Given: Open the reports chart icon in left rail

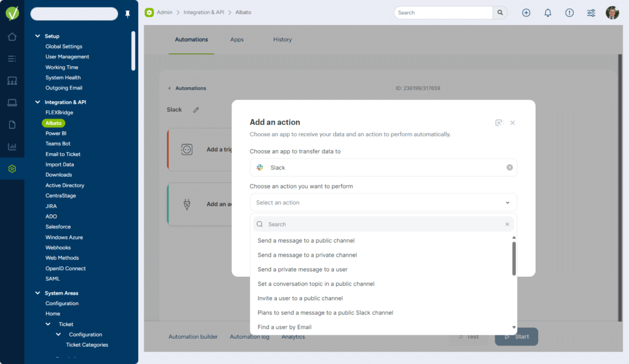Looking at the screenshot, I should [x=12, y=147].
